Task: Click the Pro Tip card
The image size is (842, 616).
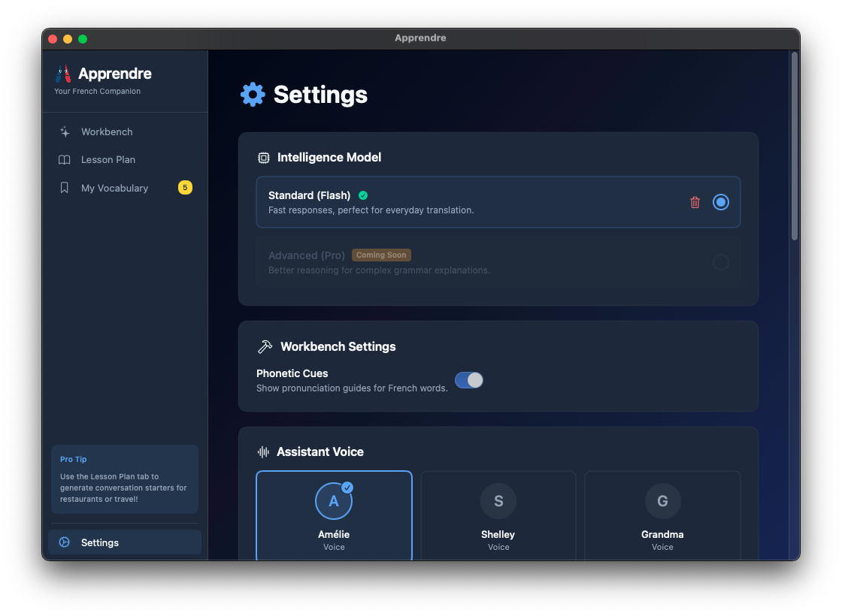Action: 125,479
